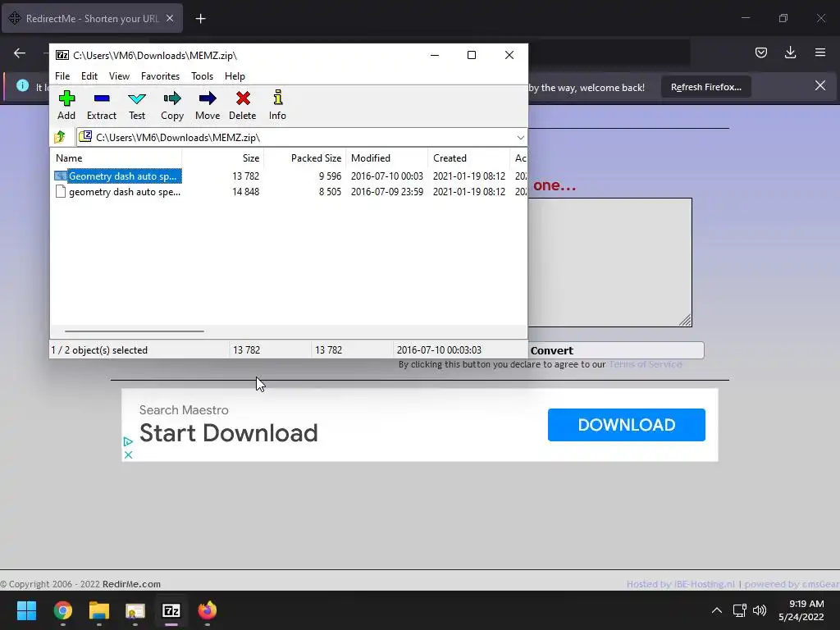Image resolution: width=840 pixels, height=630 pixels.
Task: Select the 'geometry dash auto spe...' file row
Action: [x=118, y=192]
